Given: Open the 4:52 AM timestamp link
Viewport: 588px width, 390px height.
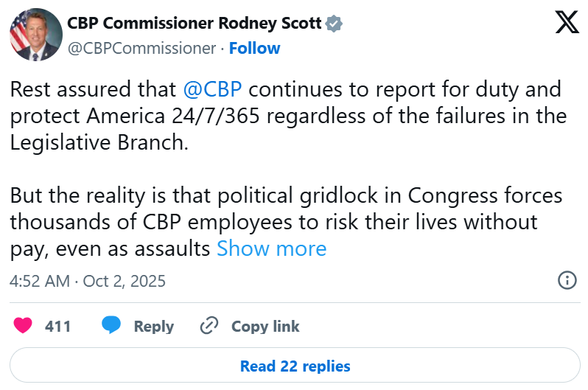Looking at the screenshot, I should click(x=40, y=281).
